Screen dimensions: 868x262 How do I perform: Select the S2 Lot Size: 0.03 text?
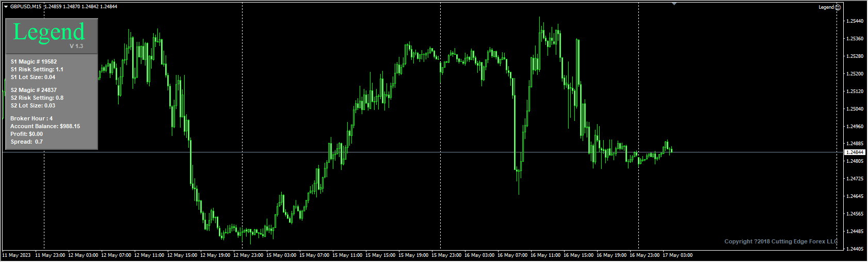[x=33, y=105]
